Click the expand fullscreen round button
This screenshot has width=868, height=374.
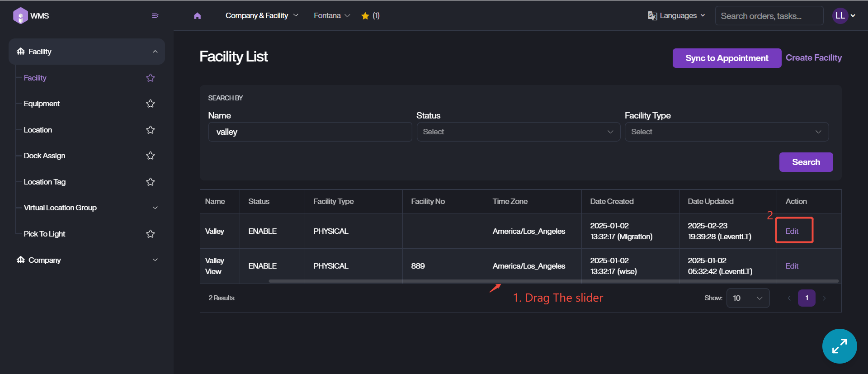(x=839, y=346)
